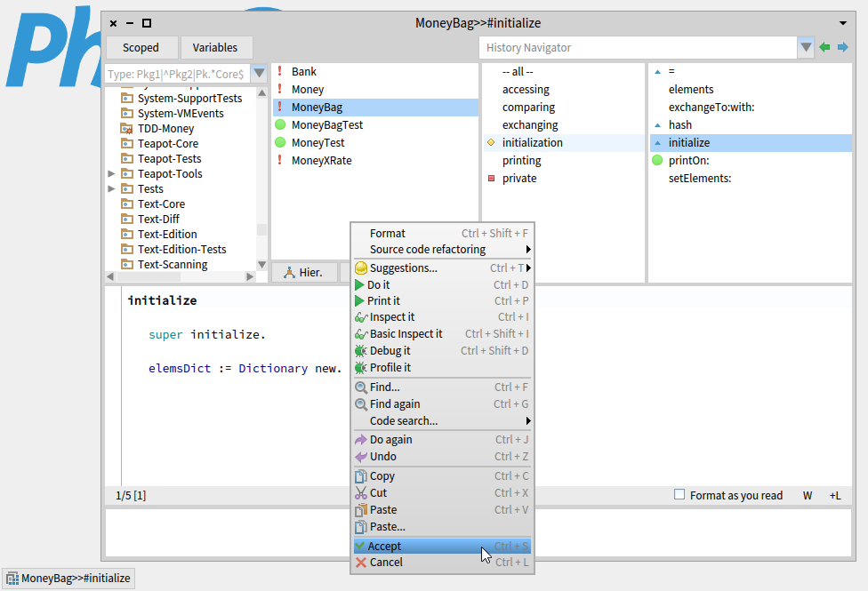Click the bug icon for Debug it
This screenshot has height=591, width=868.
click(361, 351)
